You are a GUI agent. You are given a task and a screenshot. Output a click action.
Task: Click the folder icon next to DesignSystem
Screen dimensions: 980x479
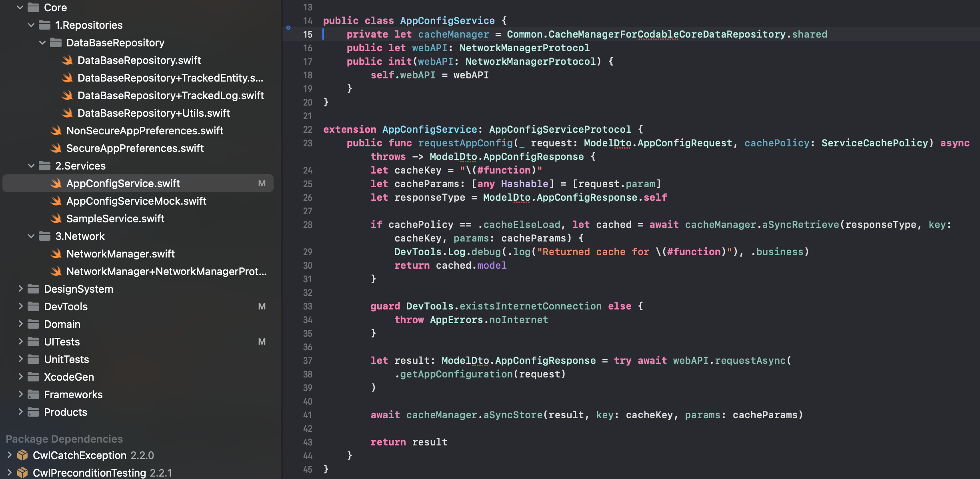click(x=34, y=289)
